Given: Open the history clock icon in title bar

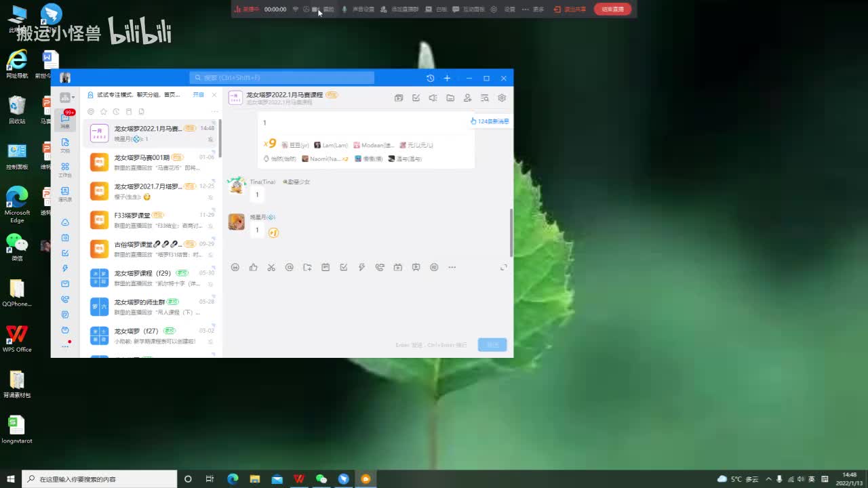Looking at the screenshot, I should pyautogui.click(x=430, y=78).
